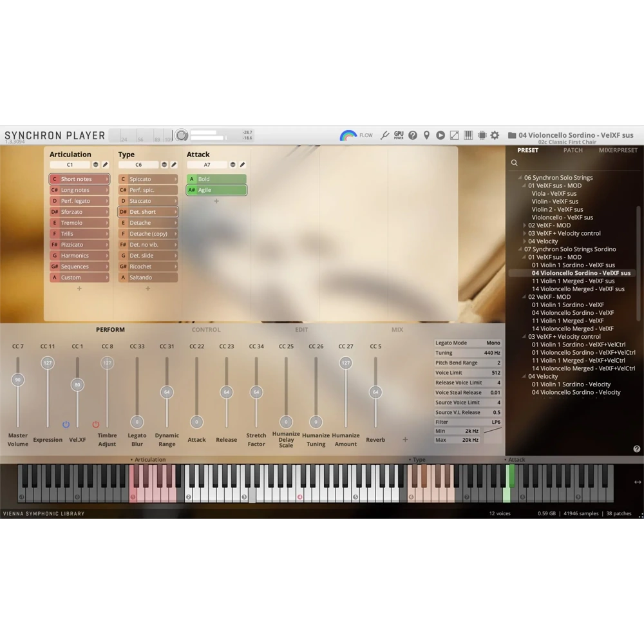This screenshot has width=644, height=644.
Task: Add a new fader with plus
Action: [x=405, y=439]
